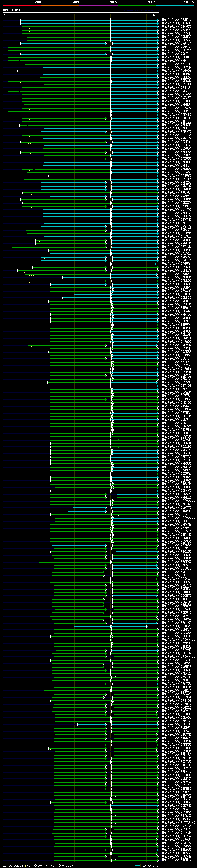This screenshot has width=197, height=868.
Task: Click the UniRef100_A9NUC9 label
Action: coord(177,37)
